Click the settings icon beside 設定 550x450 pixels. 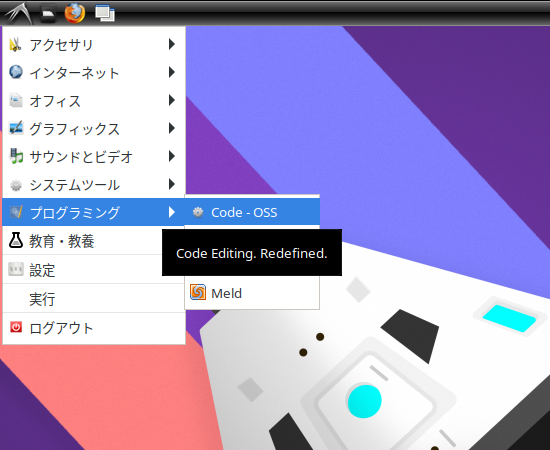15,269
